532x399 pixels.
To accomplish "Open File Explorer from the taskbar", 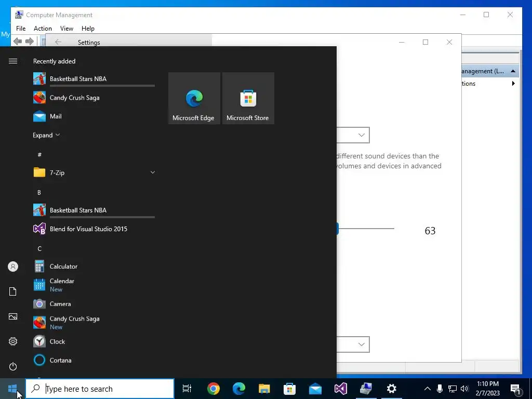I will click(x=264, y=389).
